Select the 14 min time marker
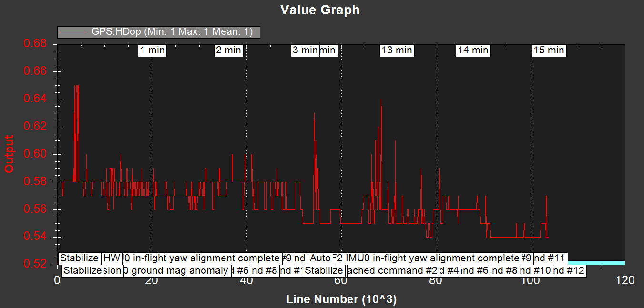 473,50
